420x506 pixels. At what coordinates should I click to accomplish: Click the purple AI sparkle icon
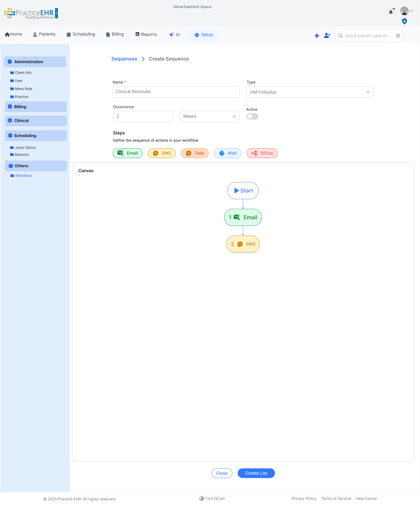(x=317, y=36)
